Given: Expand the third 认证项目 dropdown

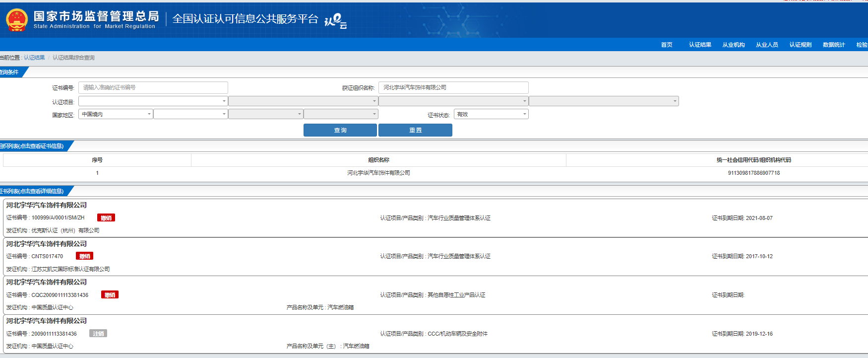Looking at the screenshot, I should tap(453, 101).
